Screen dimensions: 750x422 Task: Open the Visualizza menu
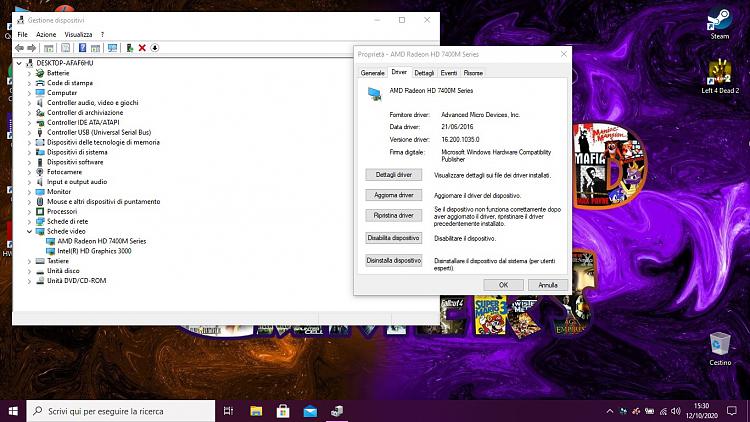point(78,34)
